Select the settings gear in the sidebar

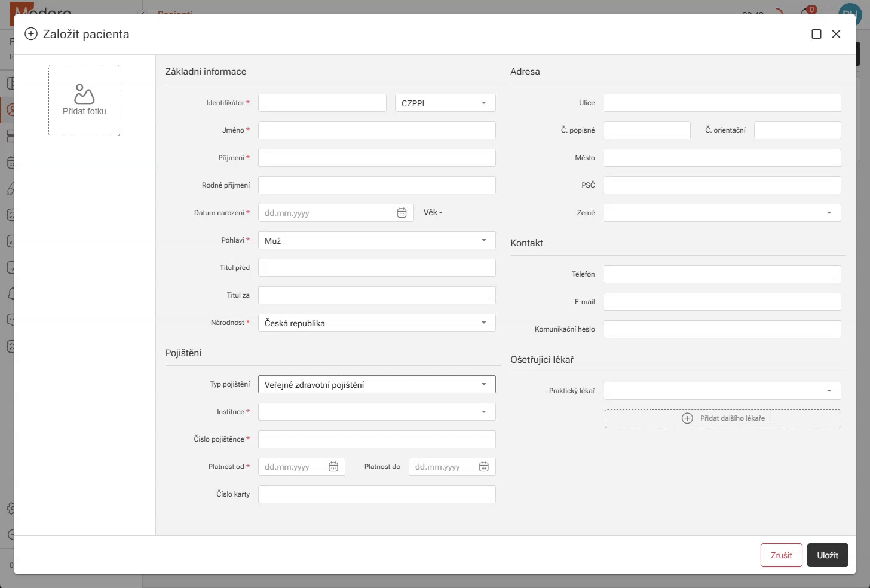11,509
